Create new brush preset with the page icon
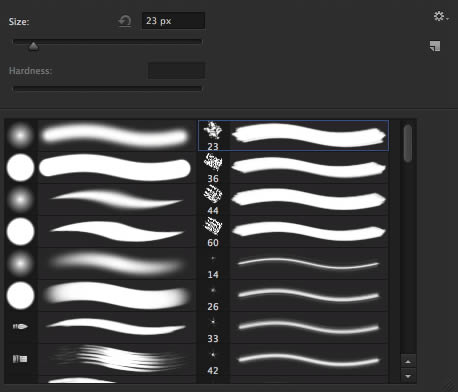 435,46
